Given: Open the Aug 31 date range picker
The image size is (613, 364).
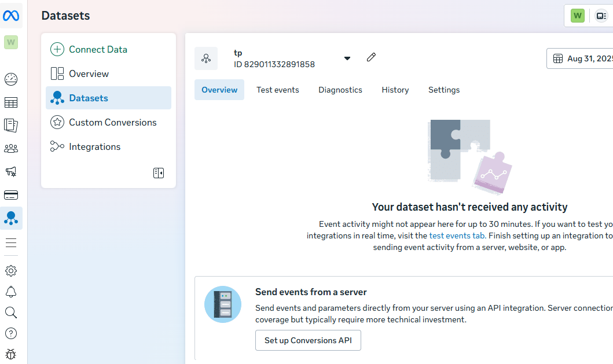Looking at the screenshot, I should 582,58.
